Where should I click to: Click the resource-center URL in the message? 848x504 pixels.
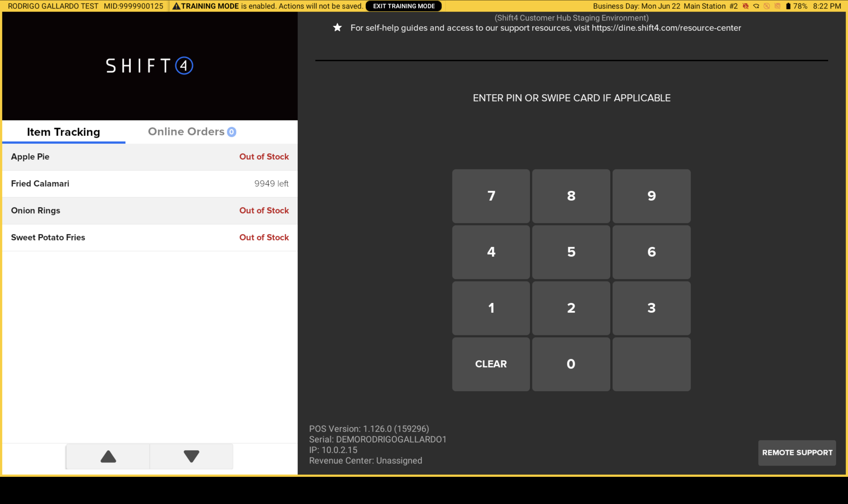(x=666, y=28)
